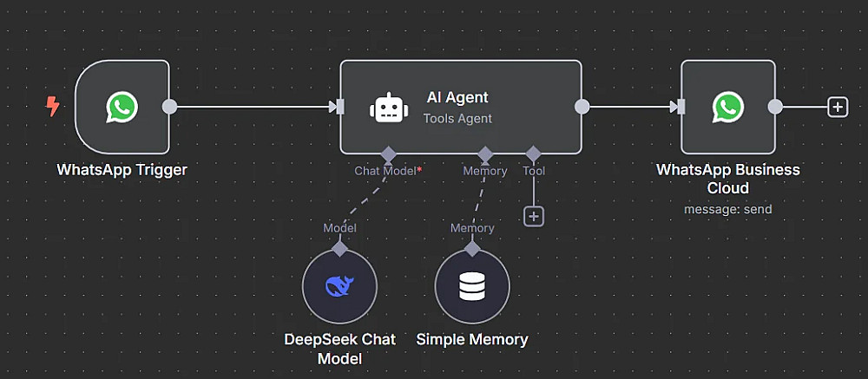Click the WhatsApp Trigger output connector dot

point(169,107)
